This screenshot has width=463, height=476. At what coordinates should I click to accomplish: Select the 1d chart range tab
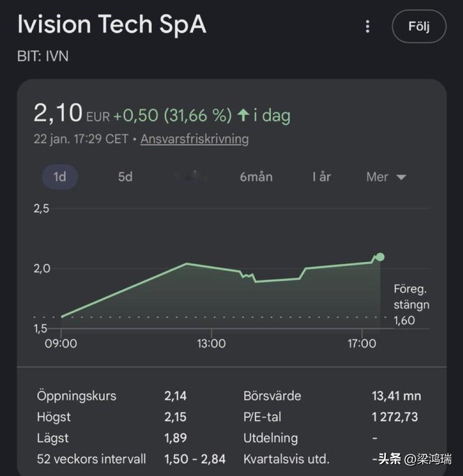tap(60, 177)
